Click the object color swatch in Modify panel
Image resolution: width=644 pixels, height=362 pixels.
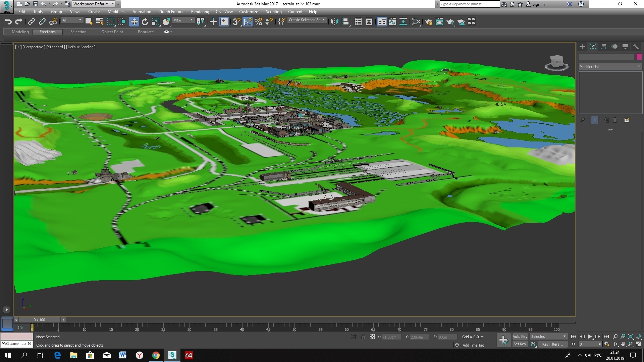(639, 57)
